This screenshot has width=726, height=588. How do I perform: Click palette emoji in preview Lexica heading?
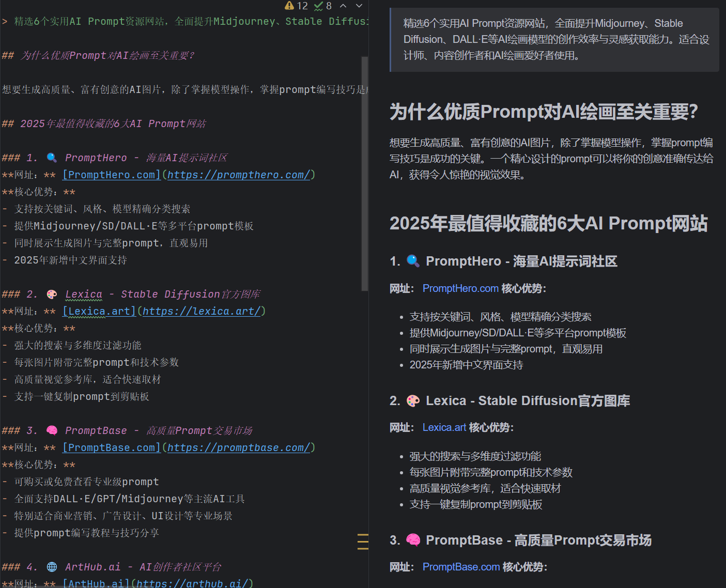click(x=413, y=400)
